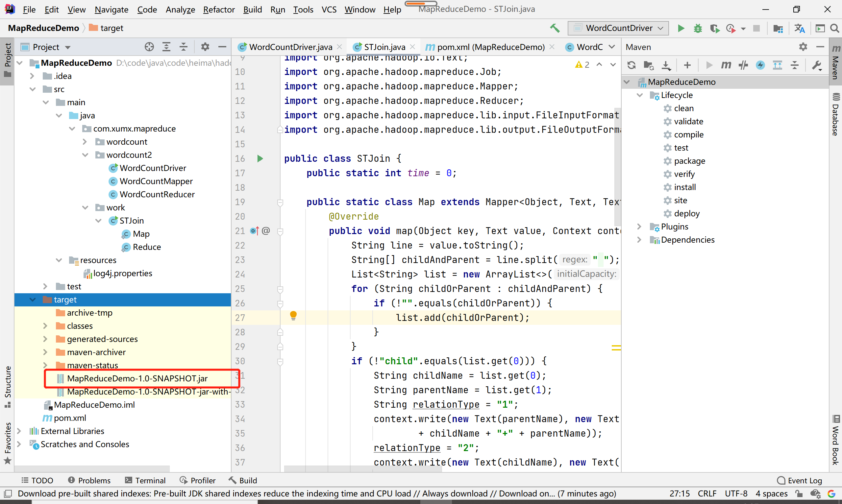Run the WordCountDriver configuration
Screen dimensions: 842x504
681,28
